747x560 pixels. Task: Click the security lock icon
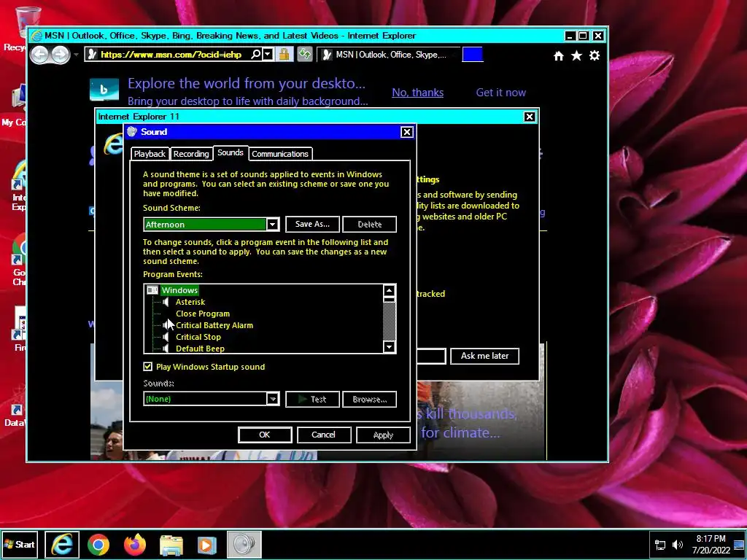click(x=284, y=54)
